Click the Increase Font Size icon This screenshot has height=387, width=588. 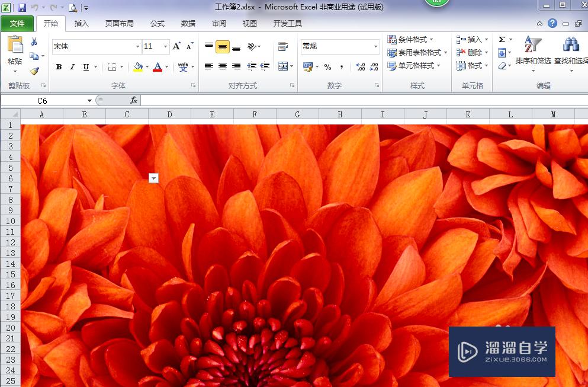[x=177, y=46]
